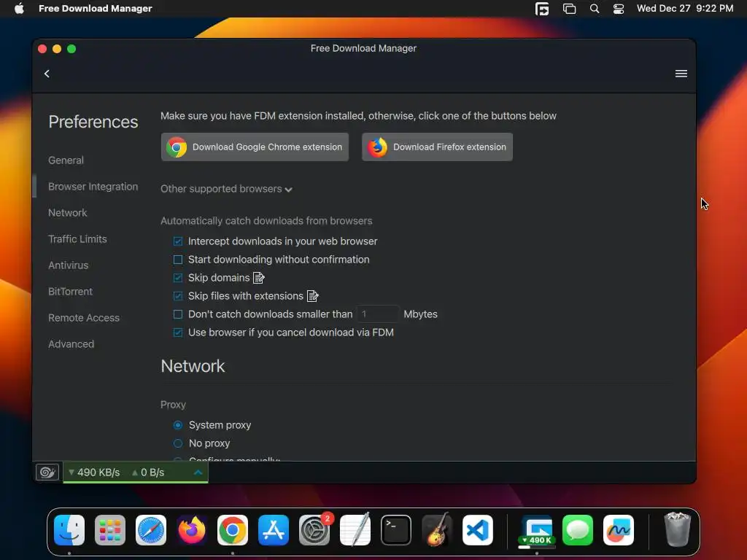The image size is (747, 560).
Task: Edit skip file extensions list icon
Action: pos(312,296)
